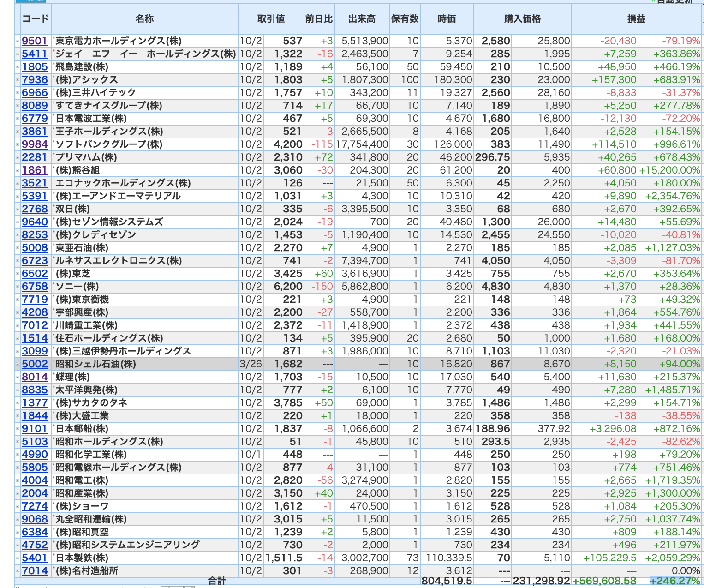Click the small row icon beside code 2768
This screenshot has height=588, width=704.
click(18, 209)
